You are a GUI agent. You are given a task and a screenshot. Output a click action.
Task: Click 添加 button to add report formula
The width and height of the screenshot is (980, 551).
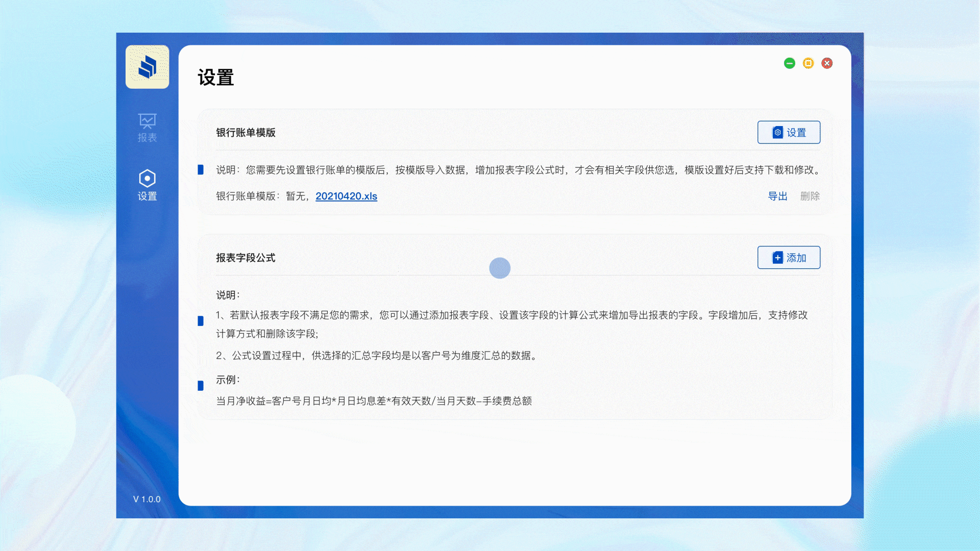click(x=789, y=258)
